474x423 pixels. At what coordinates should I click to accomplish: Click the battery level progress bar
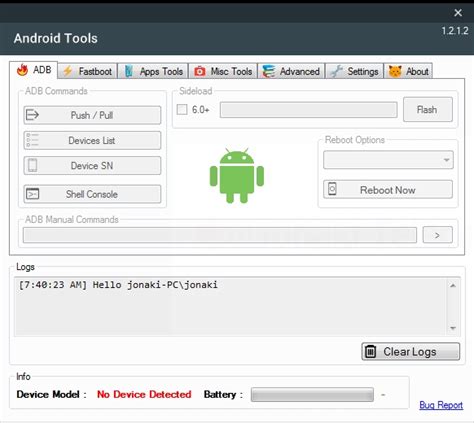pyautogui.click(x=312, y=395)
